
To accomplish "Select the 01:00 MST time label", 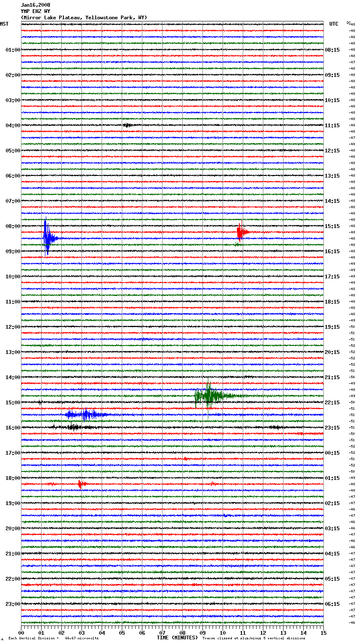I will point(13,50).
